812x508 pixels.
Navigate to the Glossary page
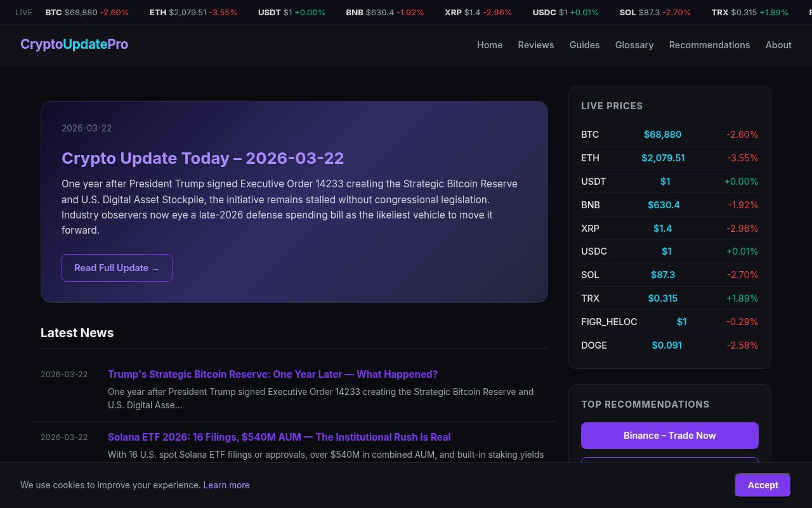(634, 45)
